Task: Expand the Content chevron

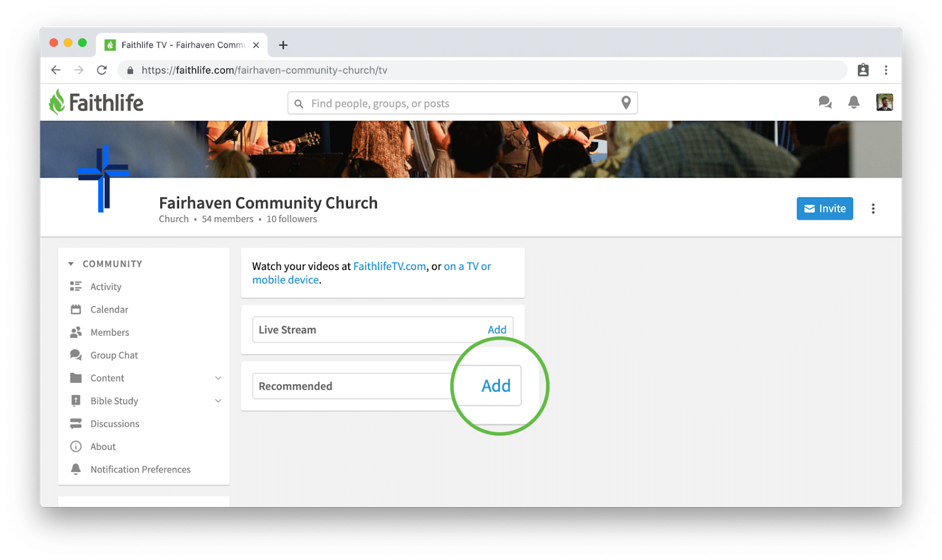Action: (x=218, y=378)
